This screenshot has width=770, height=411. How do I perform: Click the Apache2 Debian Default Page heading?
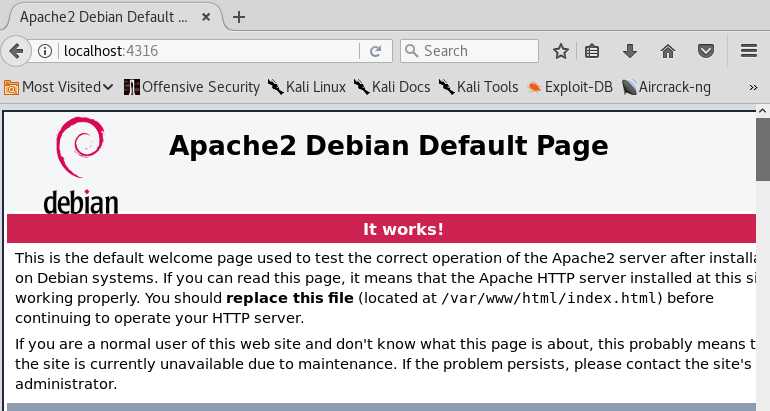click(388, 146)
